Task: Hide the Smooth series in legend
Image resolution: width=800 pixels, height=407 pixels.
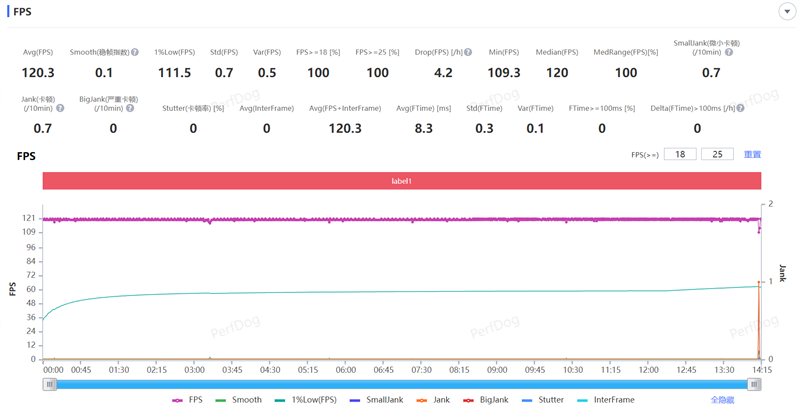Action: pyautogui.click(x=239, y=400)
